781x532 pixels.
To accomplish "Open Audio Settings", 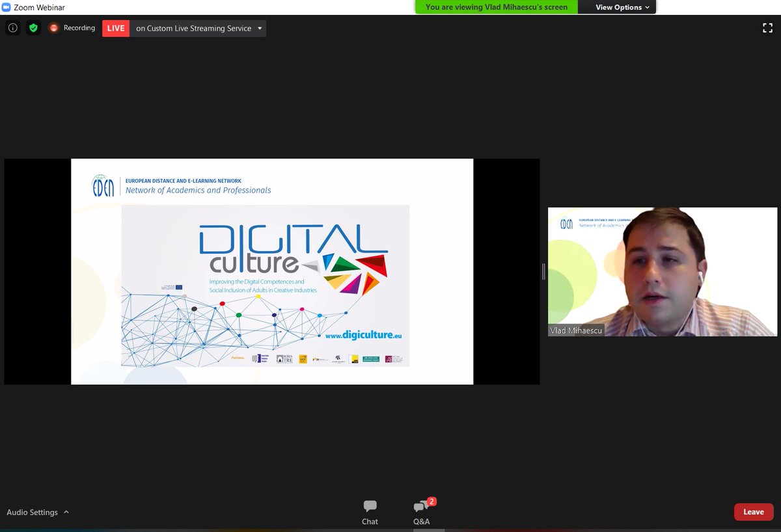I will click(x=32, y=512).
